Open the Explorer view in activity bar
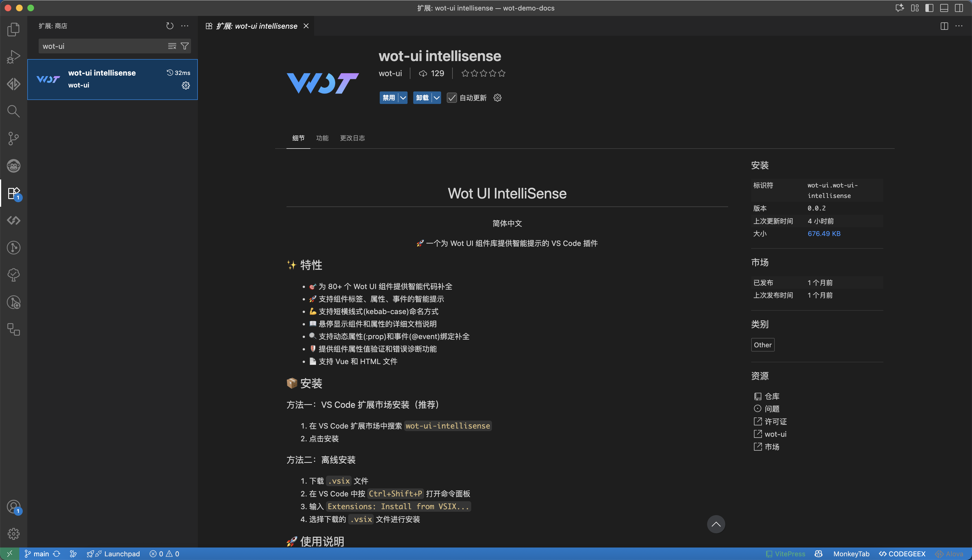Screen dimensions: 972x560 coord(13,29)
